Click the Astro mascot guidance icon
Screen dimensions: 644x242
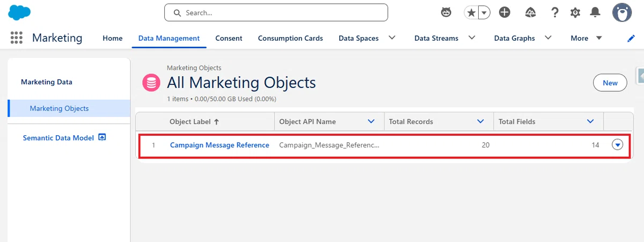point(446,12)
